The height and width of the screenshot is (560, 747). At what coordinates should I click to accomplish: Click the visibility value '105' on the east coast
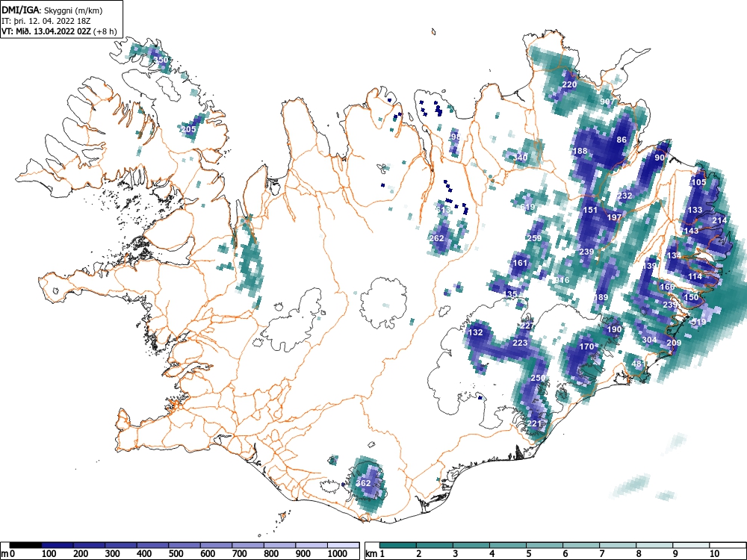click(698, 182)
